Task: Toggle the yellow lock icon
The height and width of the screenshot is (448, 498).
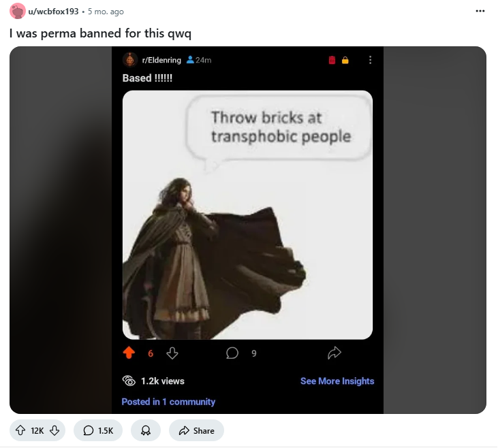Action: coord(345,60)
